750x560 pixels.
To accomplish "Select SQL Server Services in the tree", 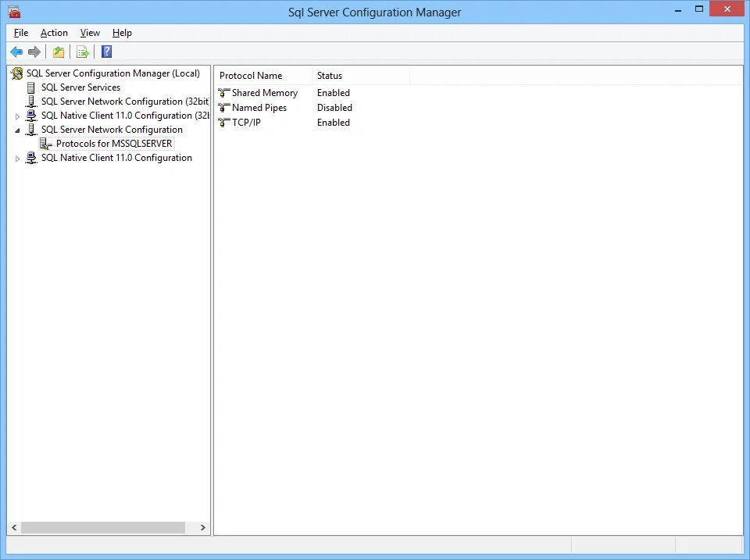I will tap(80, 87).
